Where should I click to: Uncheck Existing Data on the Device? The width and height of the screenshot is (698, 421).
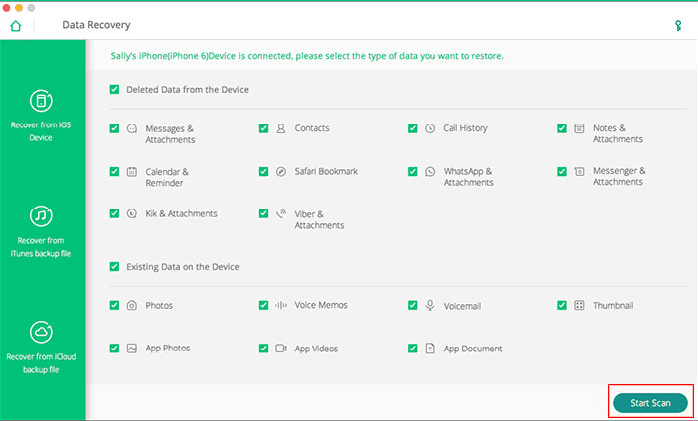(x=115, y=267)
